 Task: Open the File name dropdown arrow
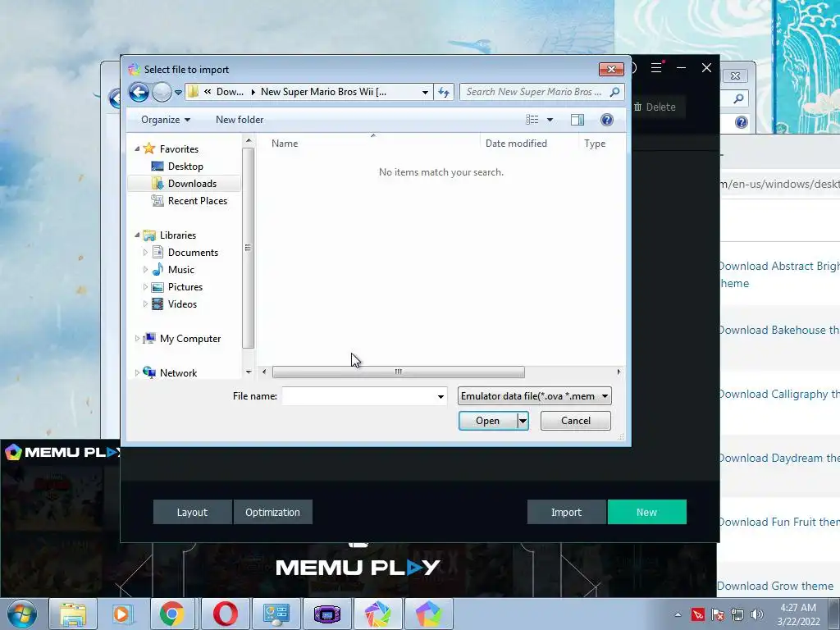tap(441, 396)
